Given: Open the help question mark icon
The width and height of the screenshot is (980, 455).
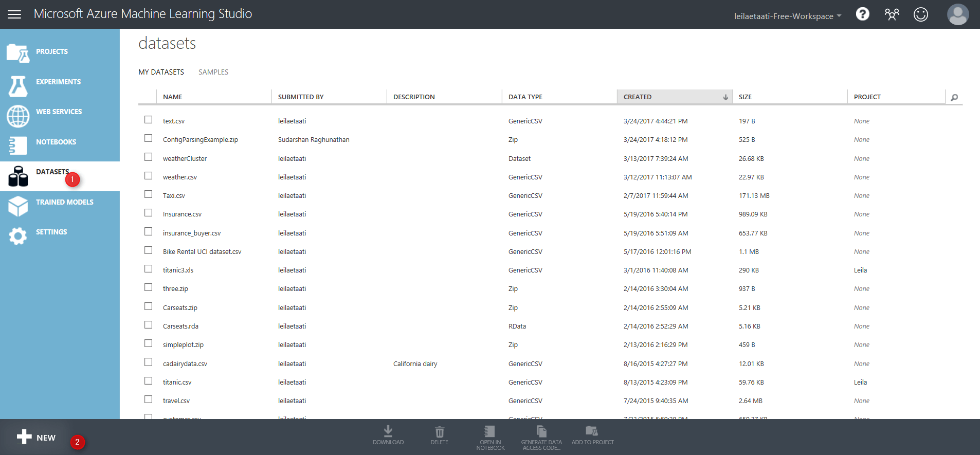Looking at the screenshot, I should pyautogui.click(x=863, y=14).
